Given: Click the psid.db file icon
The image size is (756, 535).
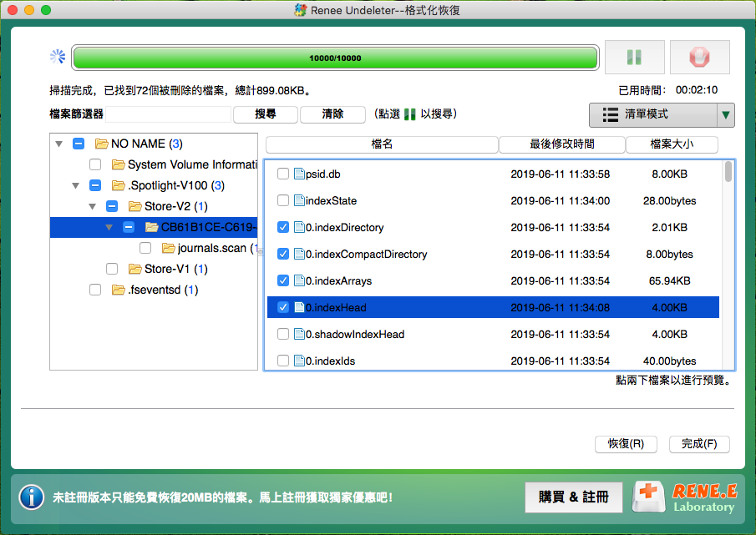Looking at the screenshot, I should click(x=300, y=174).
